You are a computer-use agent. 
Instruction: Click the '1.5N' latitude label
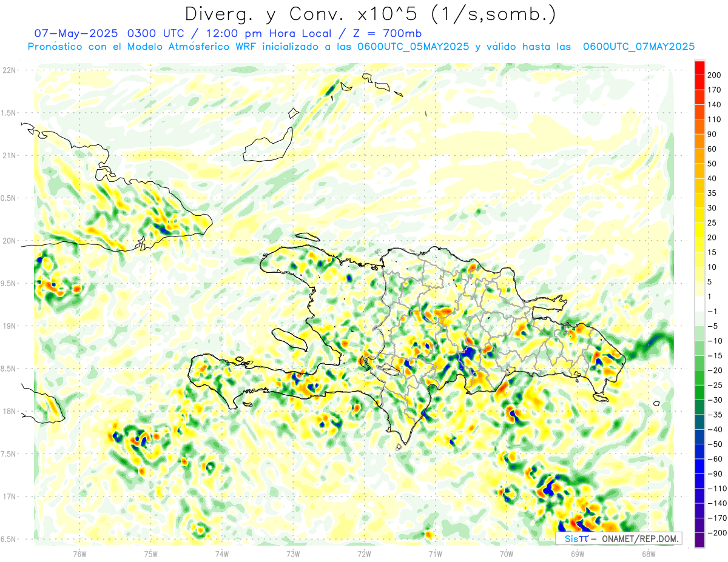(x=8, y=113)
